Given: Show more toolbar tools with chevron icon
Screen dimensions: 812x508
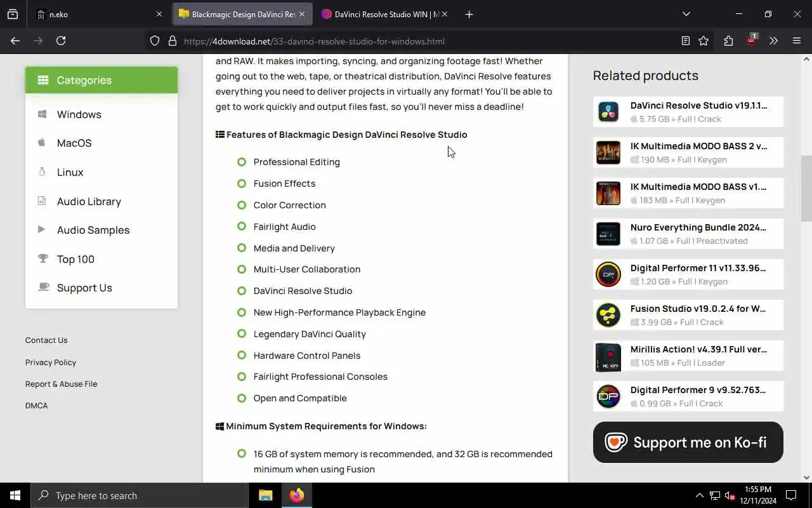Looking at the screenshot, I should pyautogui.click(x=773, y=41).
